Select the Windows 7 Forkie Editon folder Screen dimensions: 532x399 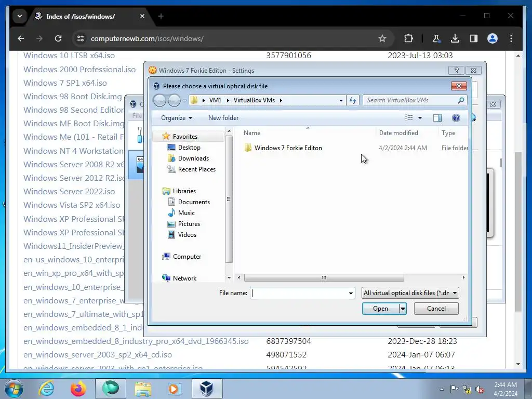point(288,148)
